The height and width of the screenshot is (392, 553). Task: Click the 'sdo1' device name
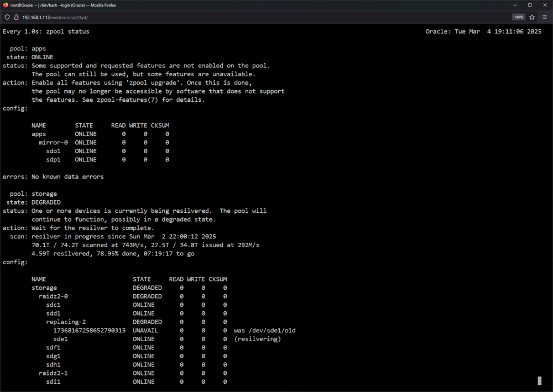53,151
